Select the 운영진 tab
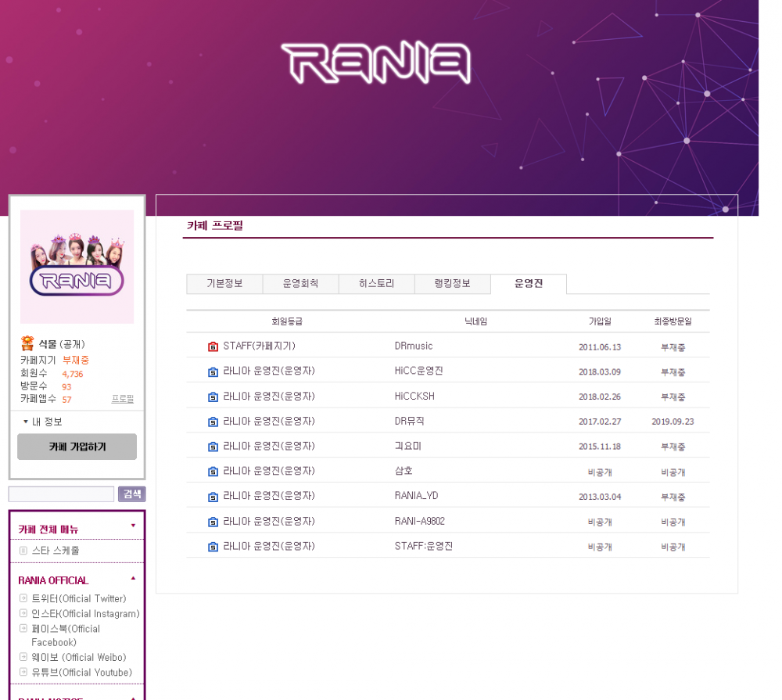 point(529,283)
